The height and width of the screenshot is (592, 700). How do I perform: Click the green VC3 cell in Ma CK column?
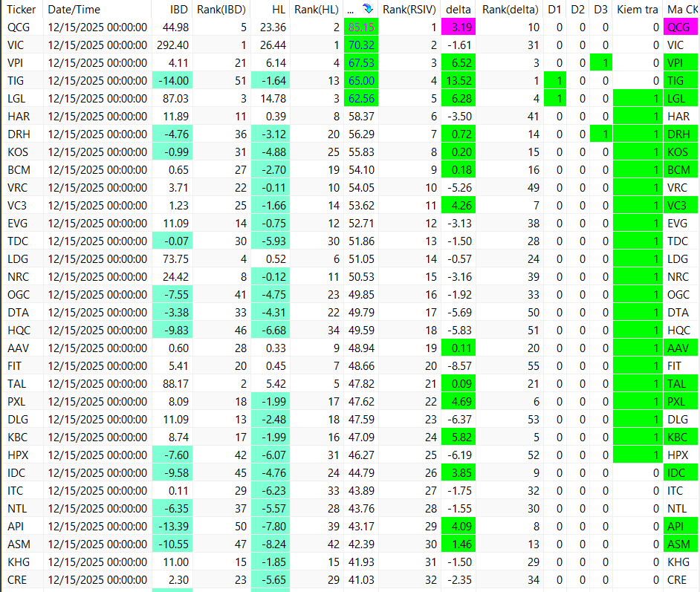tap(681, 206)
